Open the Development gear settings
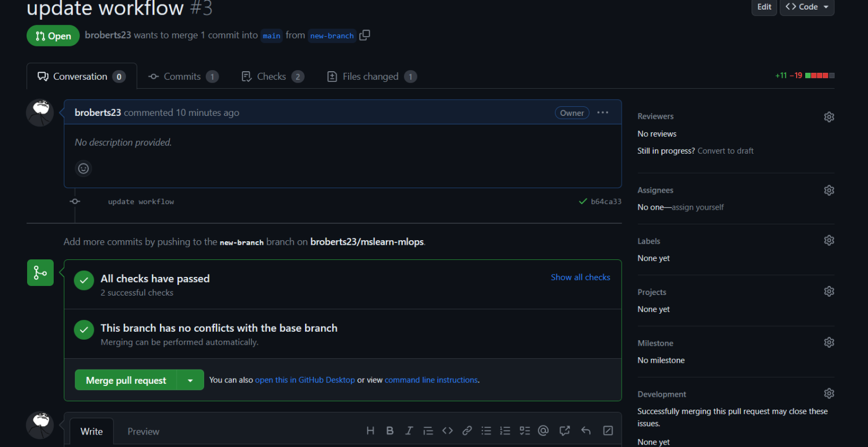 pos(829,393)
